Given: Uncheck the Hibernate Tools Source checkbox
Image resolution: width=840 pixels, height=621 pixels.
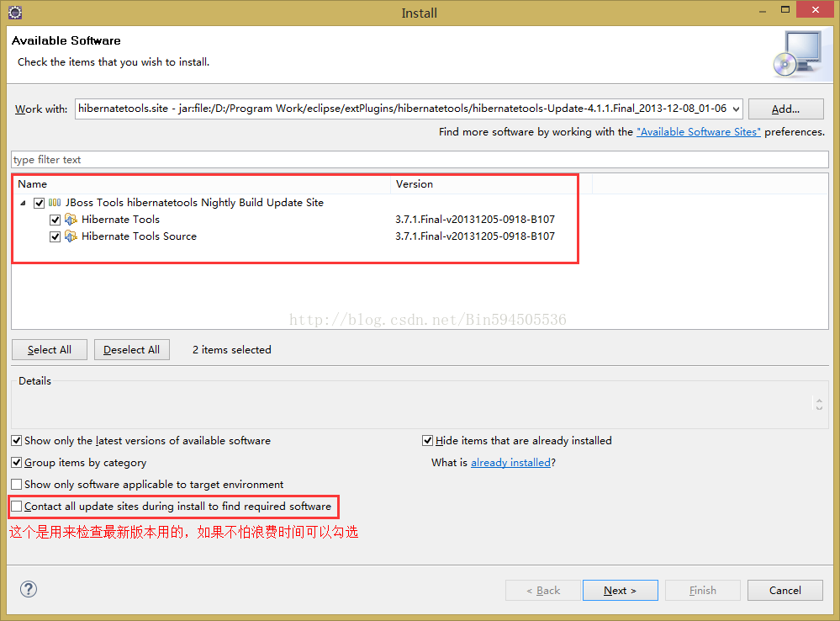Looking at the screenshot, I should tap(55, 236).
